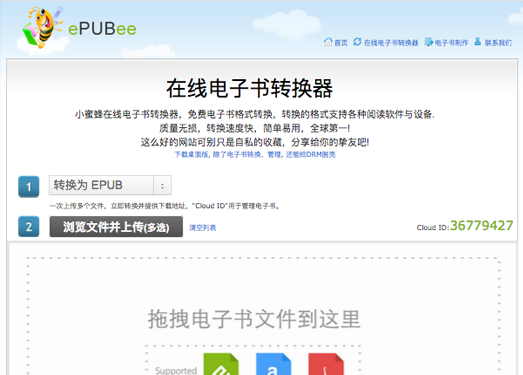Viewport: 523px width, 375px height.
Task: Click the ebook creation icon beside 电子书制作
Action: 429,42
